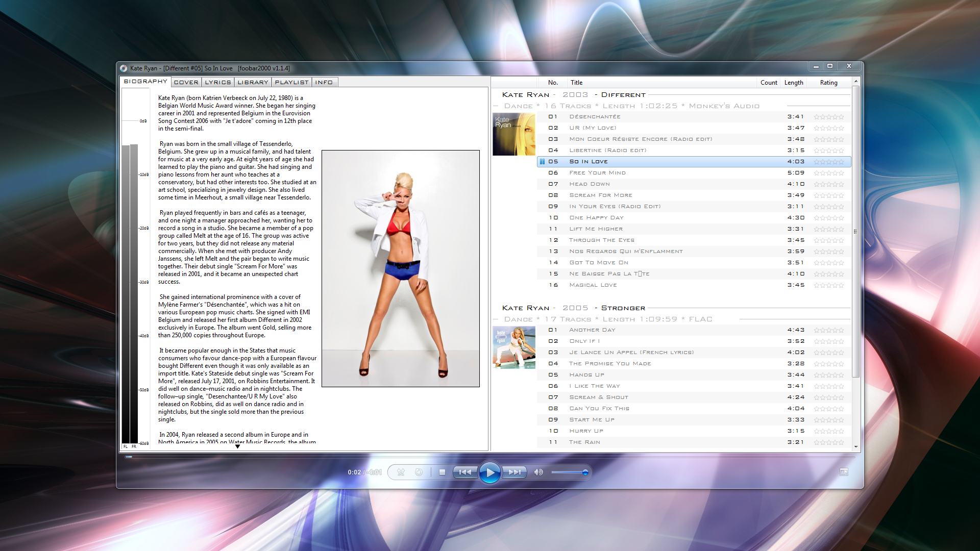
Task: Mute audio with the speaker icon
Action: pos(538,472)
